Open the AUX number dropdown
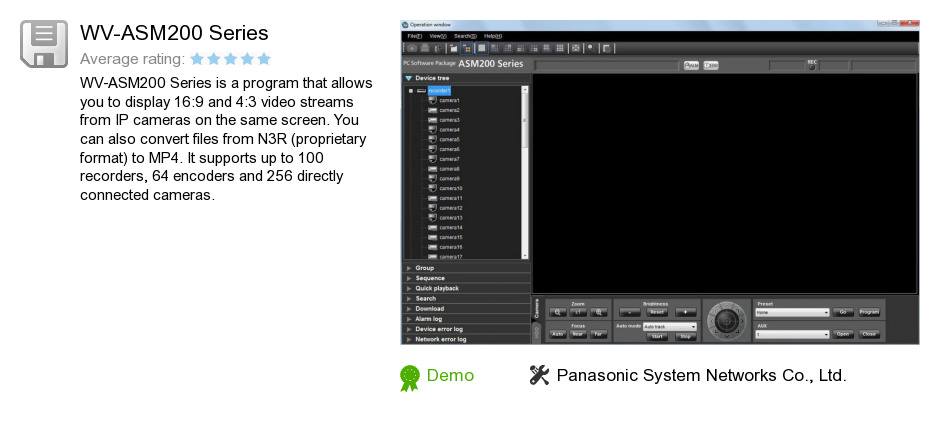The height and width of the screenshot is (422, 940). click(x=793, y=334)
